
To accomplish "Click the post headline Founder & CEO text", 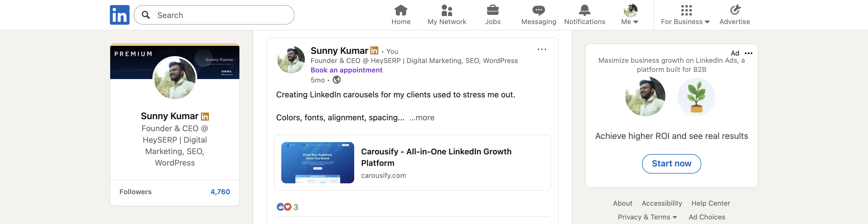I will point(414,60).
